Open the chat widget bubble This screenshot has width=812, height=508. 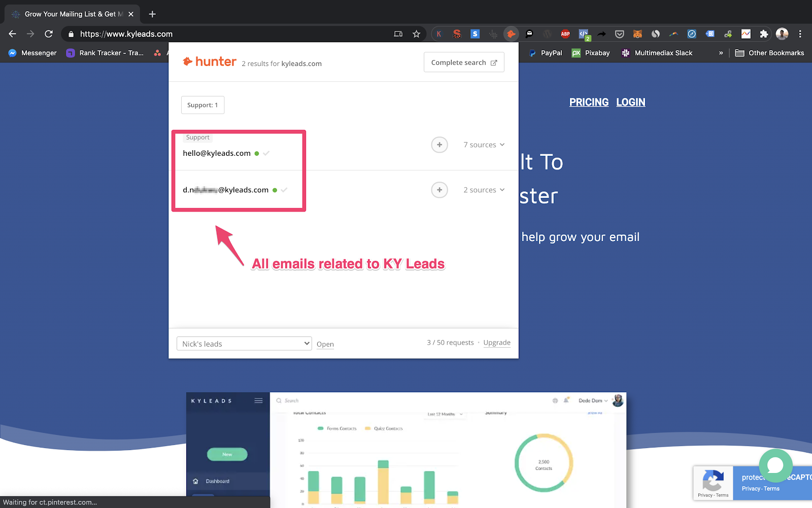775,465
